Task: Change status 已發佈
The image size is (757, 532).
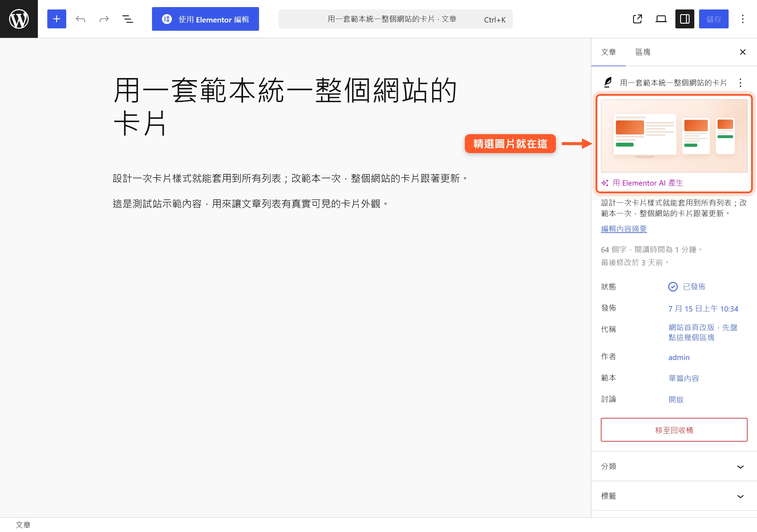Action: 687,287
